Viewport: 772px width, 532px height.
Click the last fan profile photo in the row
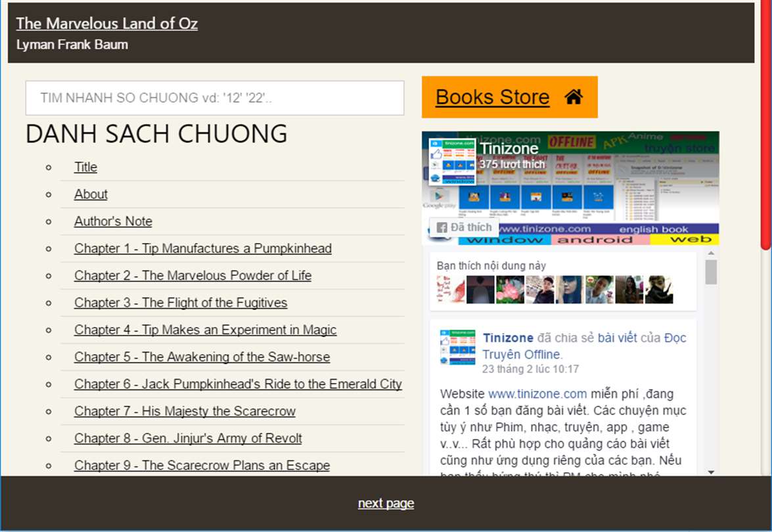pos(659,290)
